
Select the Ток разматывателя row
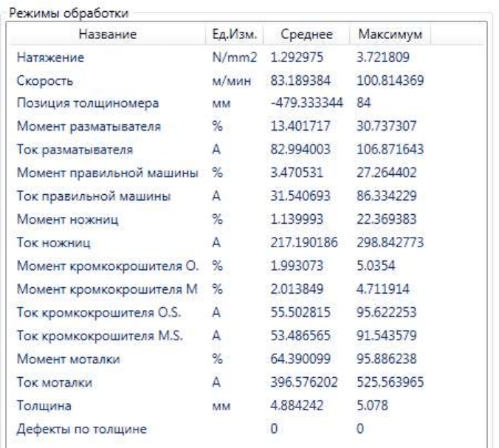(246, 150)
